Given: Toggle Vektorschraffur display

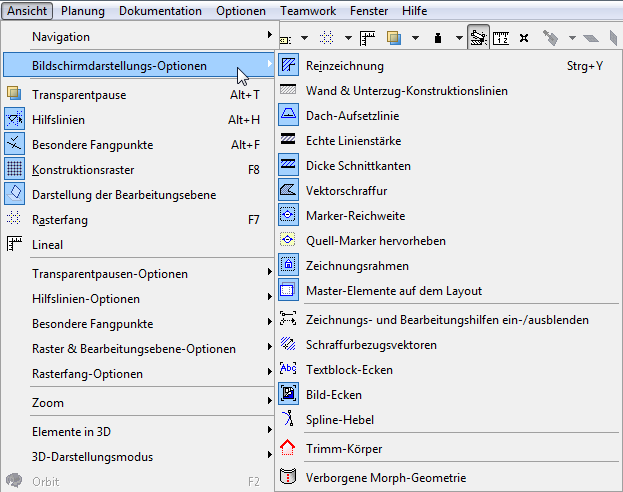Looking at the screenshot, I should [448, 191].
